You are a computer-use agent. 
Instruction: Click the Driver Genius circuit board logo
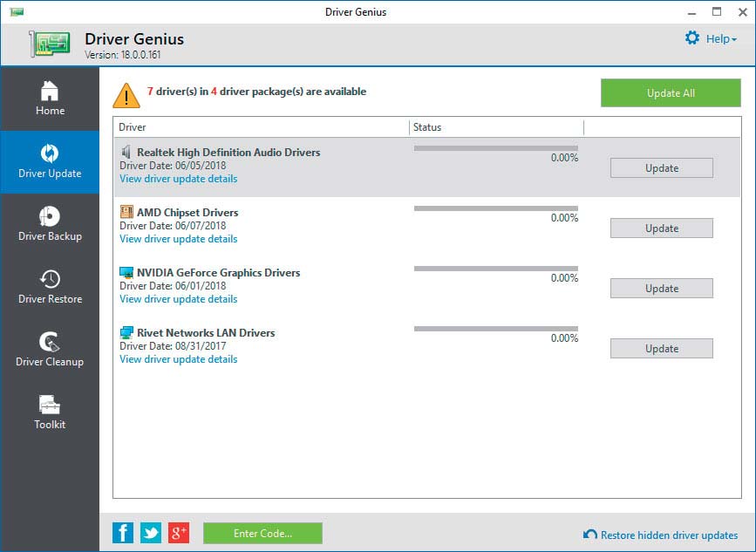(50, 44)
